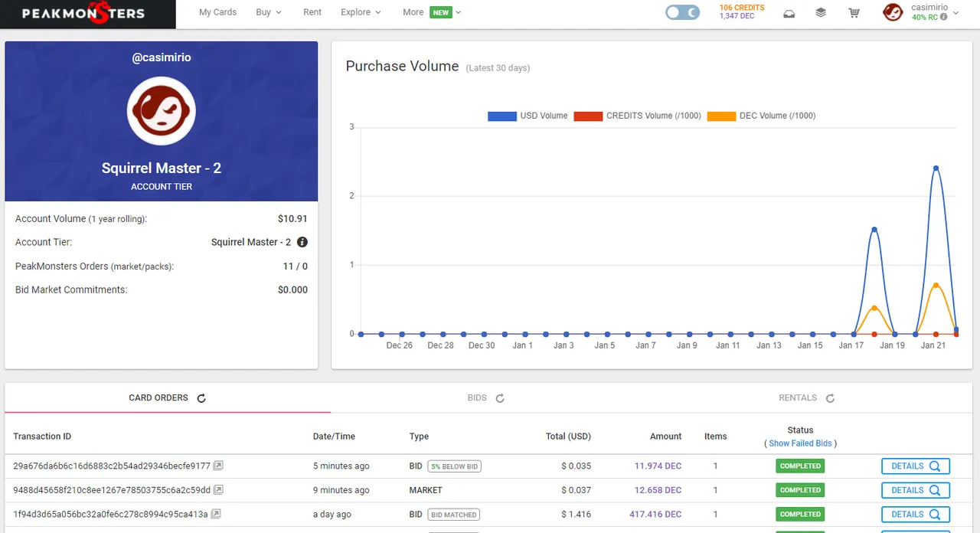Open the external link icon for transaction 9488d456
This screenshot has width=980, height=533.
pos(218,490)
